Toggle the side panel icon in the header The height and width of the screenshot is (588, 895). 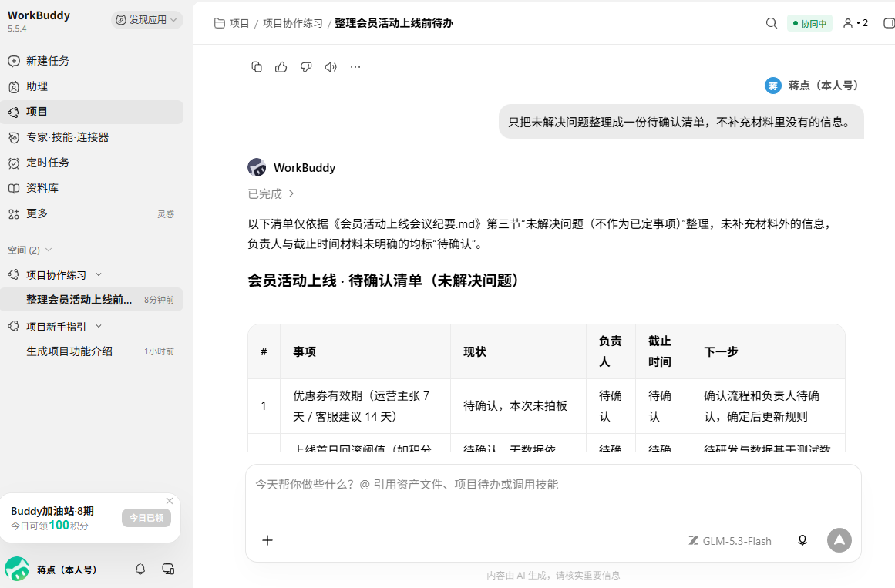pyautogui.click(x=889, y=23)
